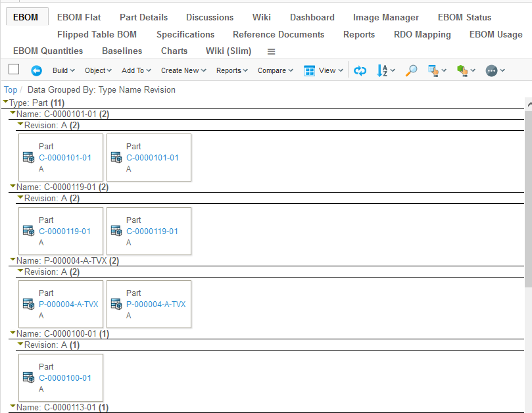This screenshot has width=532, height=413.
Task: Click the hamburger icon after Wiki (Slim)
Action: pos(271,51)
